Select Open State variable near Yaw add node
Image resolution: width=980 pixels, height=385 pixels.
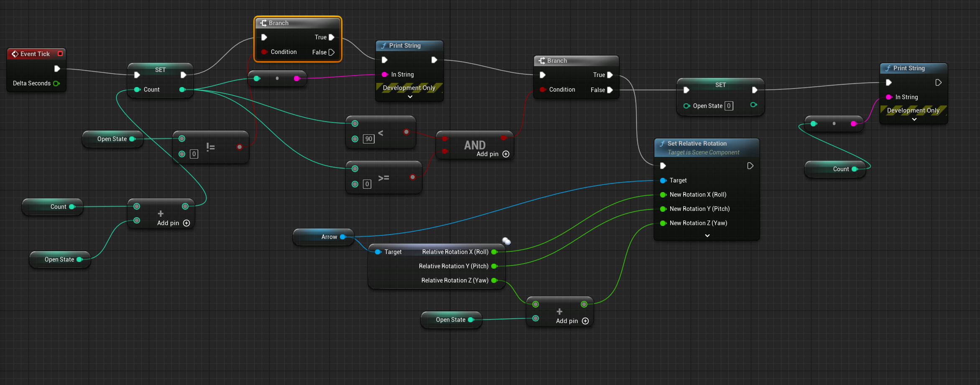[x=451, y=320]
